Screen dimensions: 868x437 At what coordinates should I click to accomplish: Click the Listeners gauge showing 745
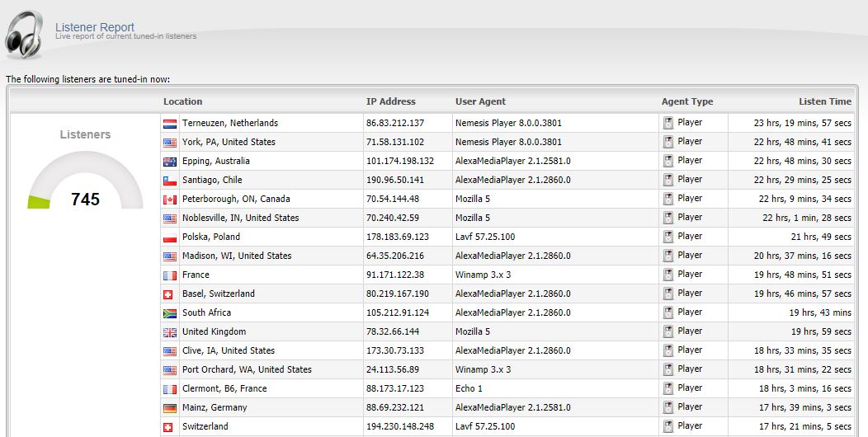(85, 181)
